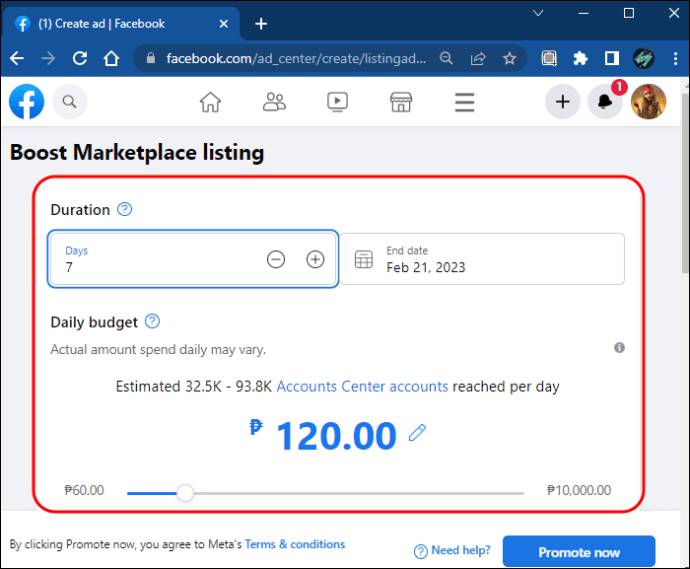The image size is (690, 569).
Task: Click the ₱60.00 minimum budget label
Action: (84, 490)
